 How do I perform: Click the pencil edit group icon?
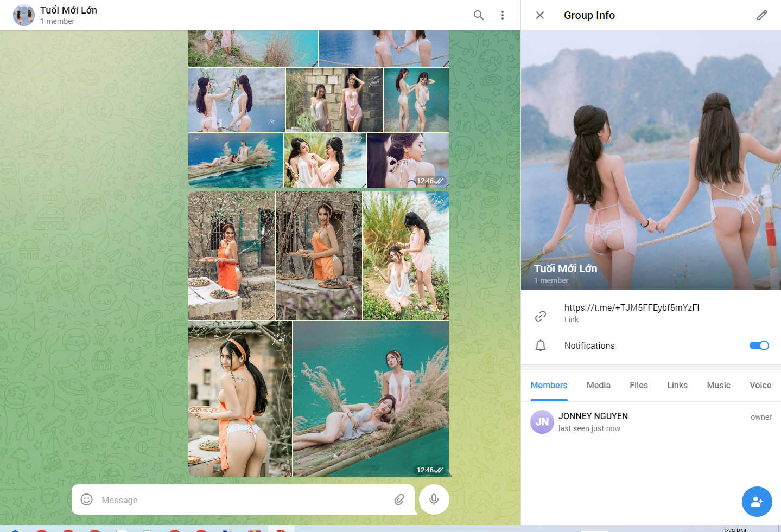(762, 15)
